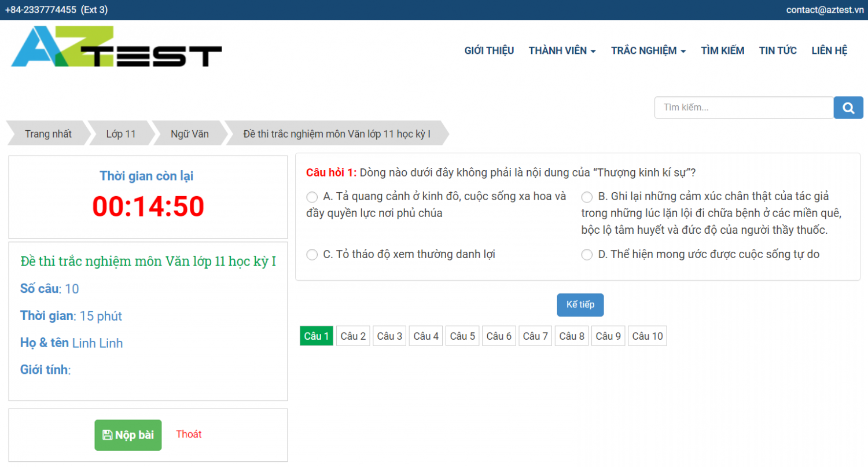
Task: Expand the TRẮC NGHIỆM dropdown menu
Action: click(x=648, y=51)
